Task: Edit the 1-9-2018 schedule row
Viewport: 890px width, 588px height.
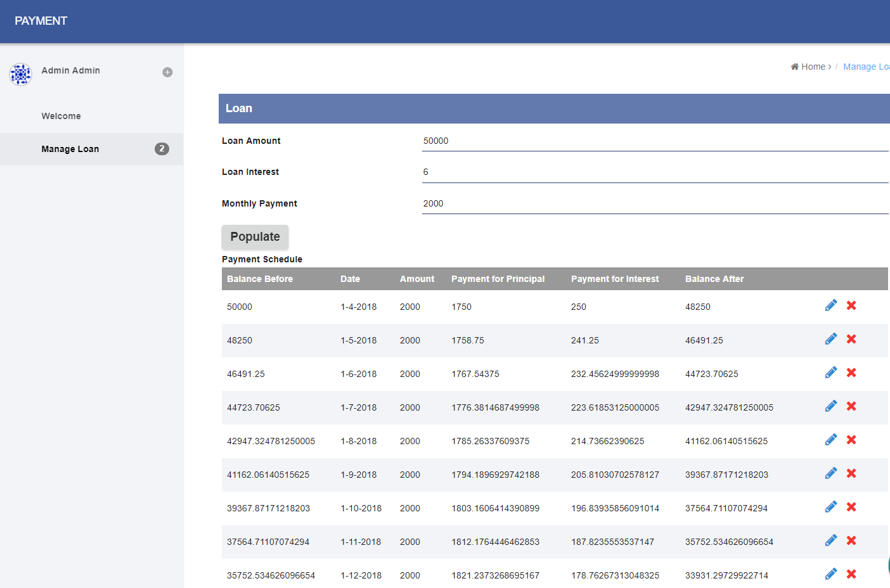Action: point(830,473)
